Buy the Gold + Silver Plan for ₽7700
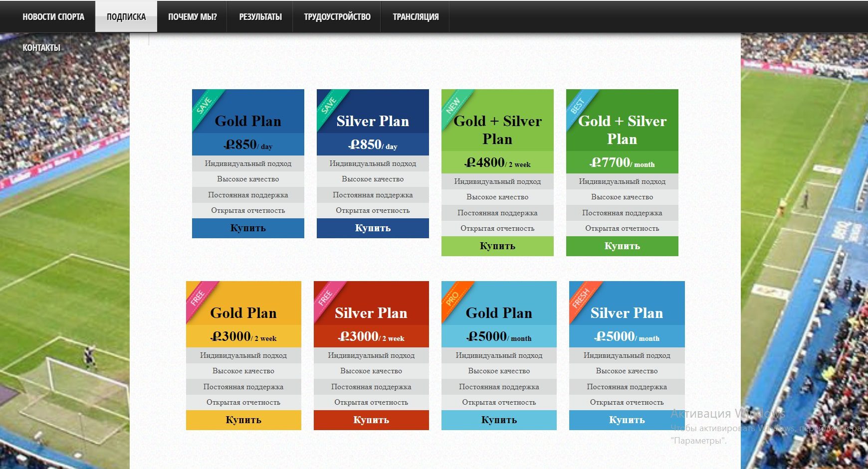This screenshot has height=469, width=868. (x=622, y=246)
